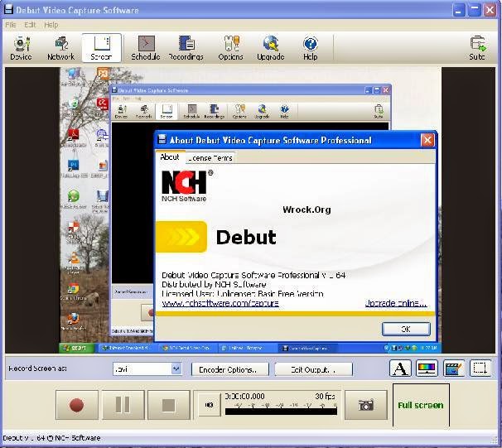Viewport: 502px width, 448px height.
Task: Open the Recordings list
Action: [x=186, y=47]
